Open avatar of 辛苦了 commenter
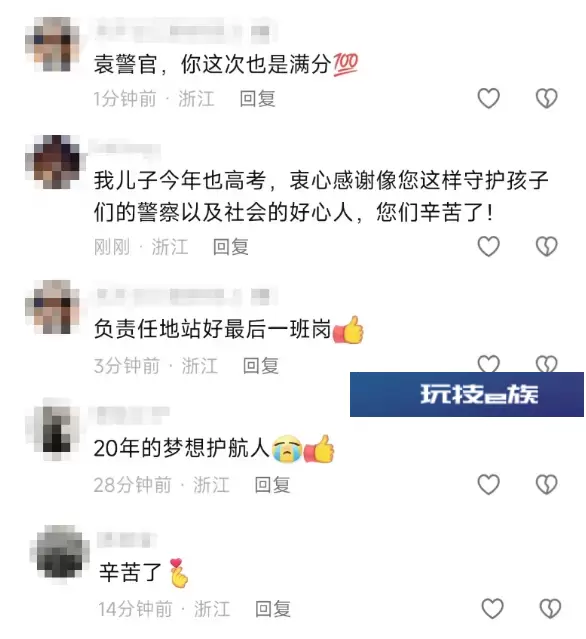 click(61, 553)
